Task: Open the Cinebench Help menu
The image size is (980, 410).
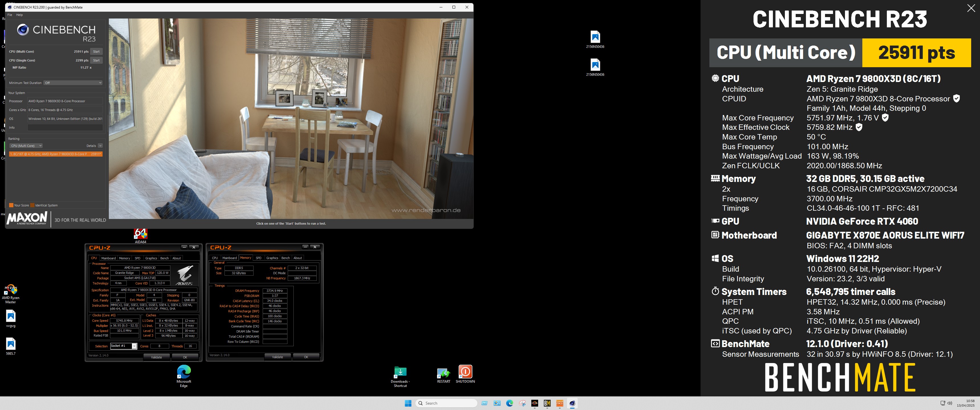Action: [19, 15]
